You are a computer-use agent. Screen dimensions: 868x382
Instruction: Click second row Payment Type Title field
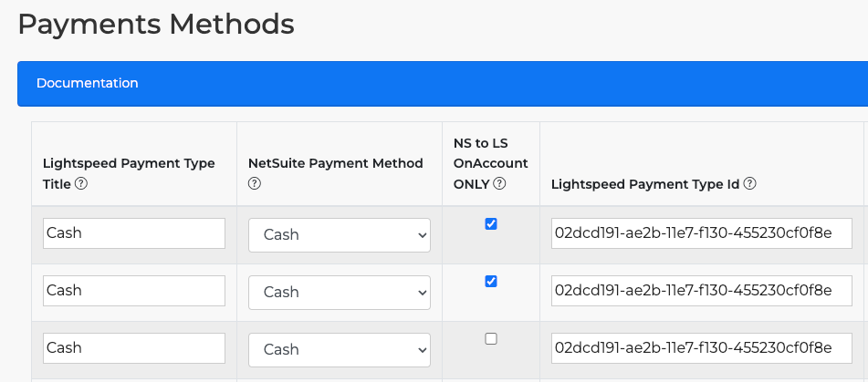point(134,291)
